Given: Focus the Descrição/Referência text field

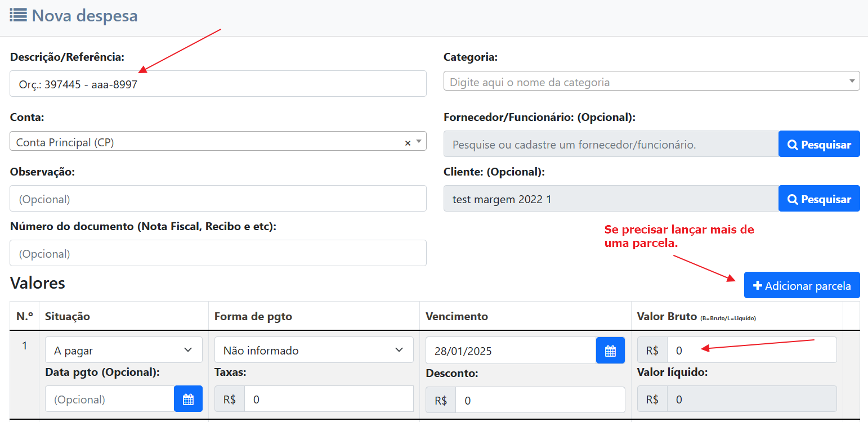Looking at the screenshot, I should pyautogui.click(x=218, y=84).
